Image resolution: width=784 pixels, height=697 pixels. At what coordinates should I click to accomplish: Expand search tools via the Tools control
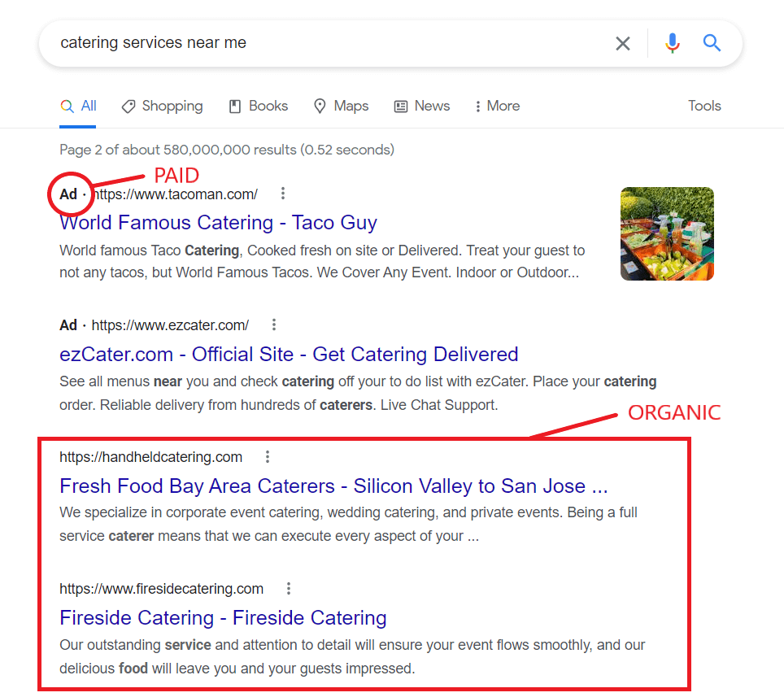704,106
